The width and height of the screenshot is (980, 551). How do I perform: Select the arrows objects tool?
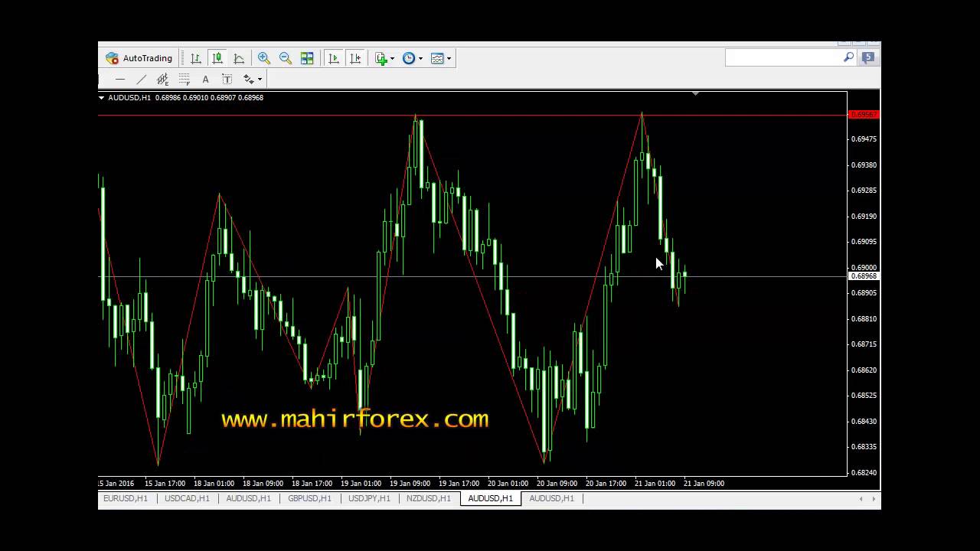[x=248, y=79]
